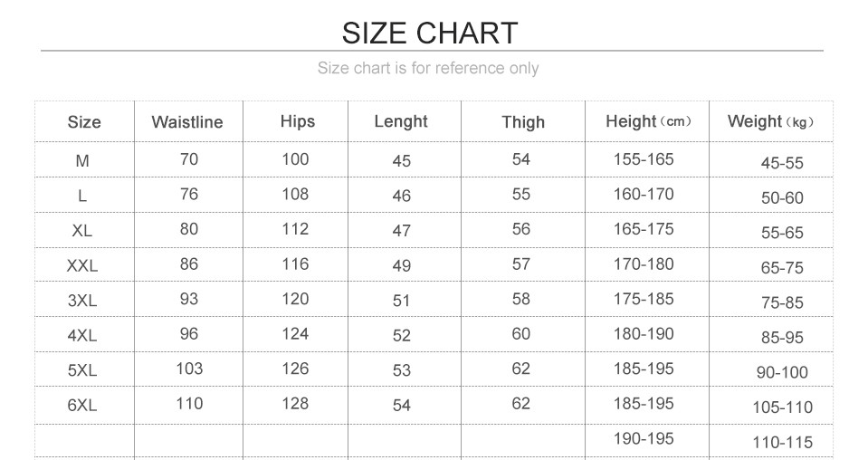Click the Weight (kg) column header
868x460 pixels.
click(x=770, y=122)
